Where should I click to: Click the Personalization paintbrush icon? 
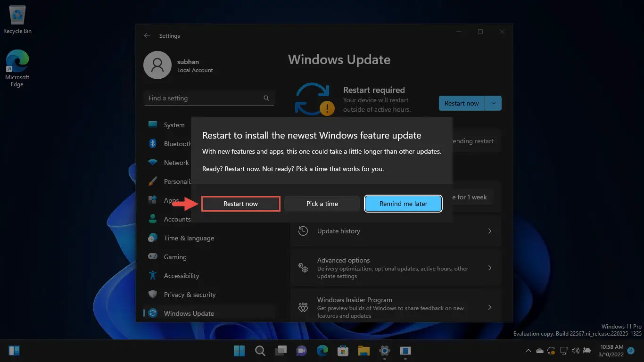pos(153,181)
